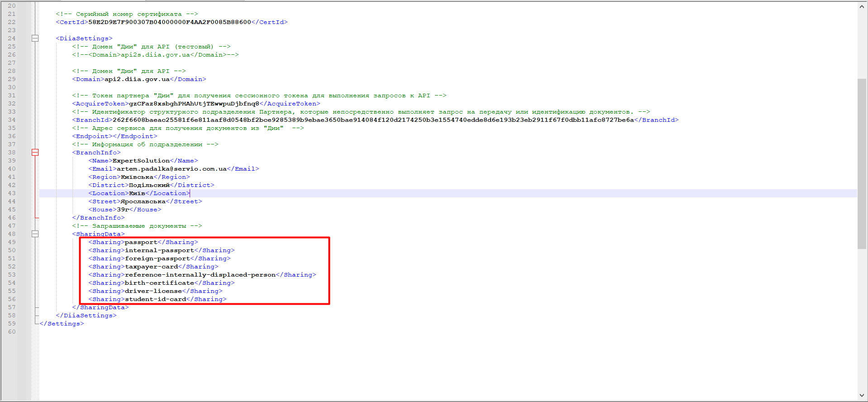The width and height of the screenshot is (868, 402).
Task: Click the driver-license sharing entry
Action: 153,291
